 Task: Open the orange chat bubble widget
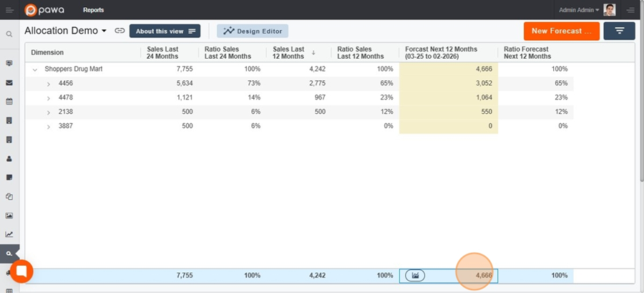(21, 272)
